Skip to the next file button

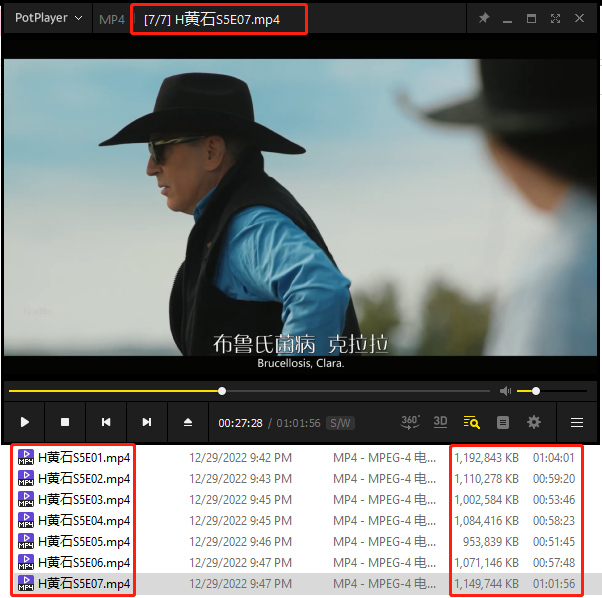[147, 422]
